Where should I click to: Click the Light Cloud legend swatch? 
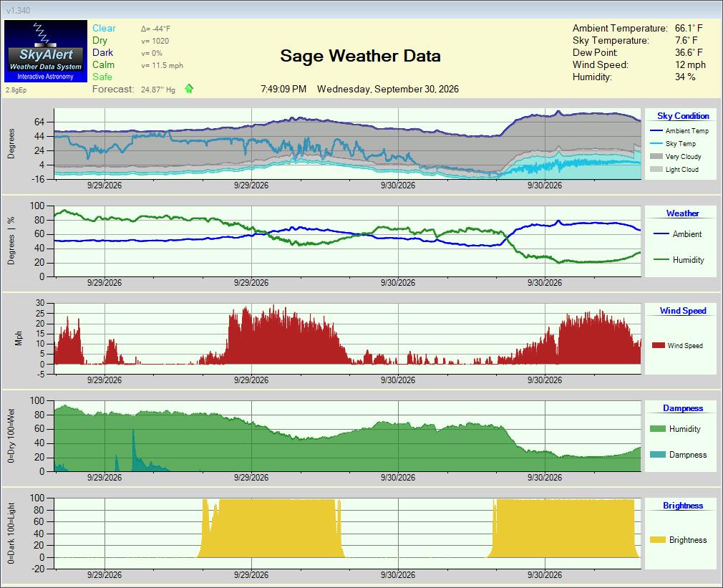pyautogui.click(x=656, y=169)
